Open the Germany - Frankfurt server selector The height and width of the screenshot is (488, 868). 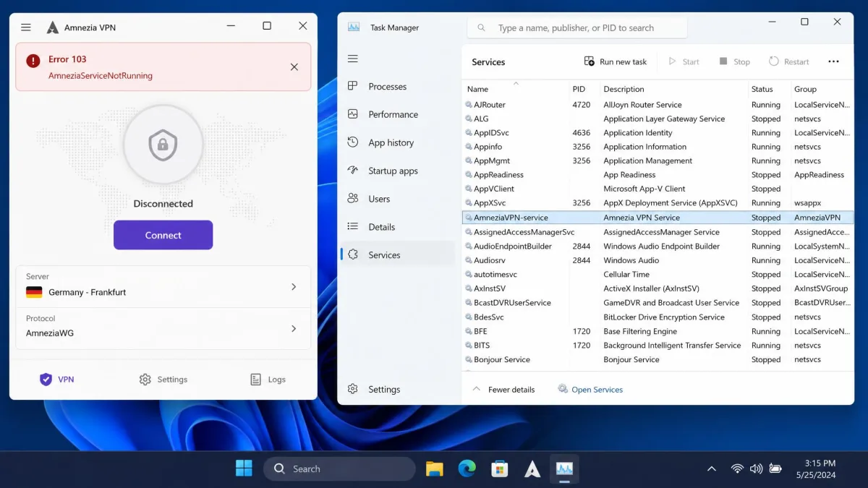(x=163, y=287)
